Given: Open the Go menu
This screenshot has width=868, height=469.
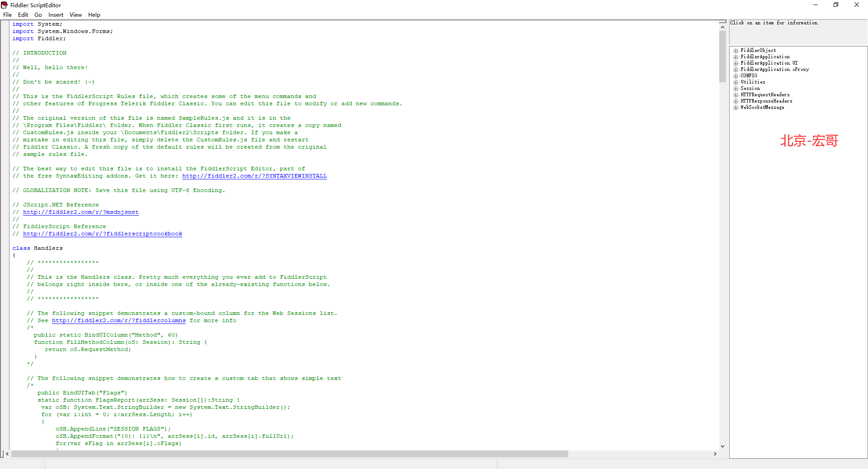Looking at the screenshot, I should coord(38,15).
